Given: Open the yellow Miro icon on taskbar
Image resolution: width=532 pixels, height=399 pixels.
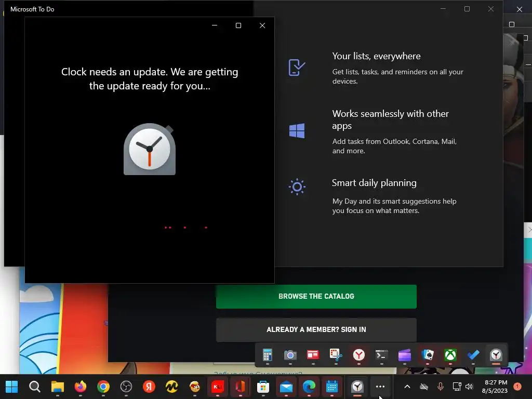Looking at the screenshot, I should 171,387.
